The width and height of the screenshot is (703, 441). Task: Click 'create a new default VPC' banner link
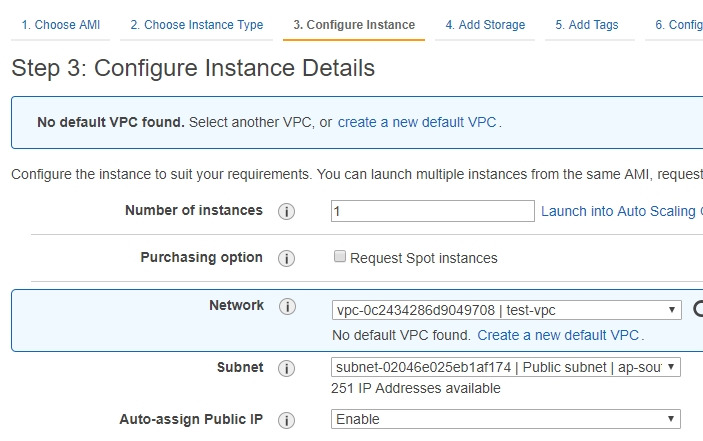[x=417, y=122]
